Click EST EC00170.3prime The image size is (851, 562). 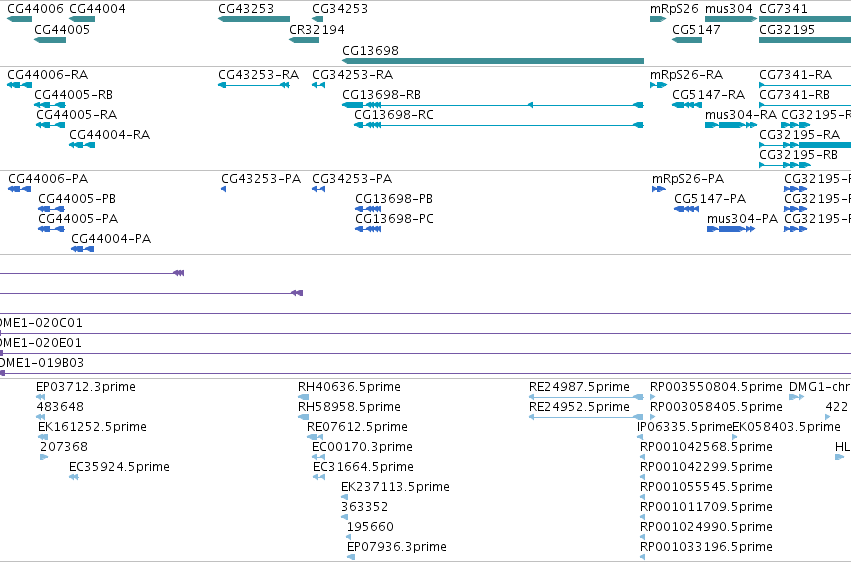click(319, 457)
